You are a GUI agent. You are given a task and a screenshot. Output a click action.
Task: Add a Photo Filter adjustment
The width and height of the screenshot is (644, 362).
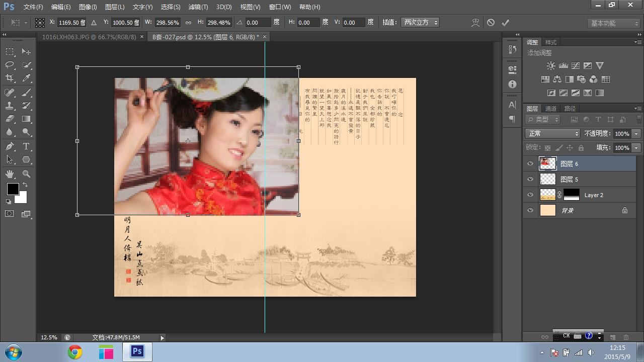tap(582, 79)
